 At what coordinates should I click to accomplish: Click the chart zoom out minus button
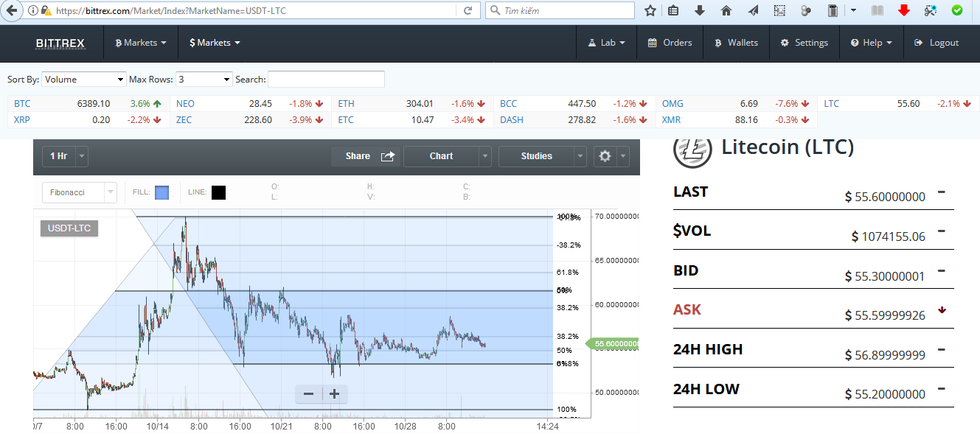[308, 394]
